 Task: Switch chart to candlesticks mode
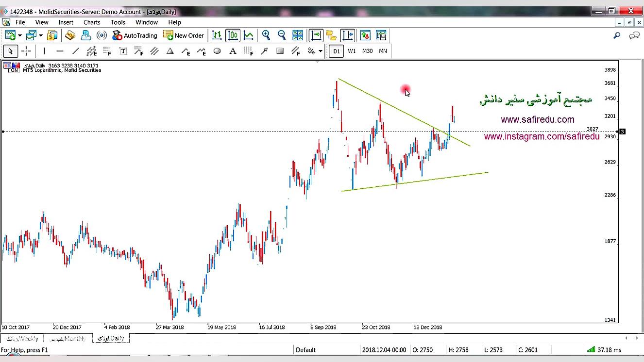pos(233,35)
